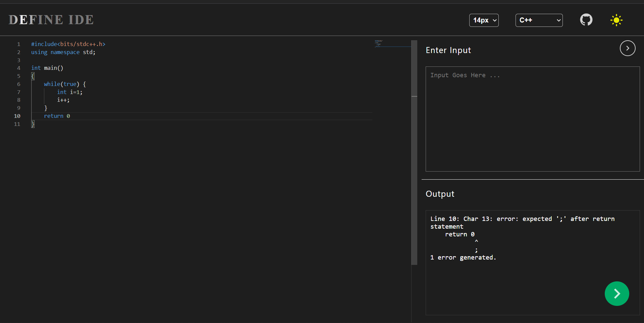Click the 'int main()' line

[47, 68]
